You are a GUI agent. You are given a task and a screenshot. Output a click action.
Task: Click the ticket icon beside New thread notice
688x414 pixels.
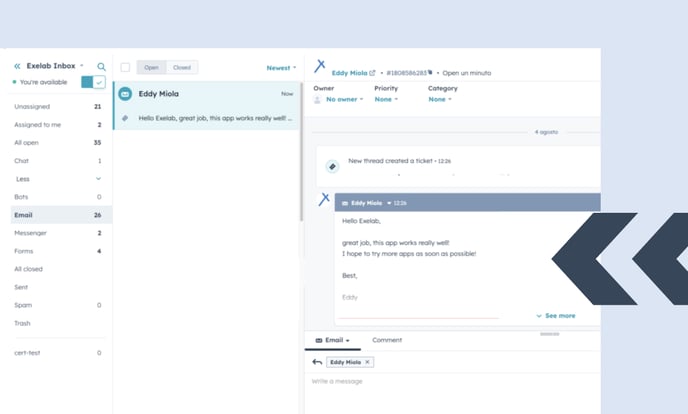pyautogui.click(x=333, y=164)
